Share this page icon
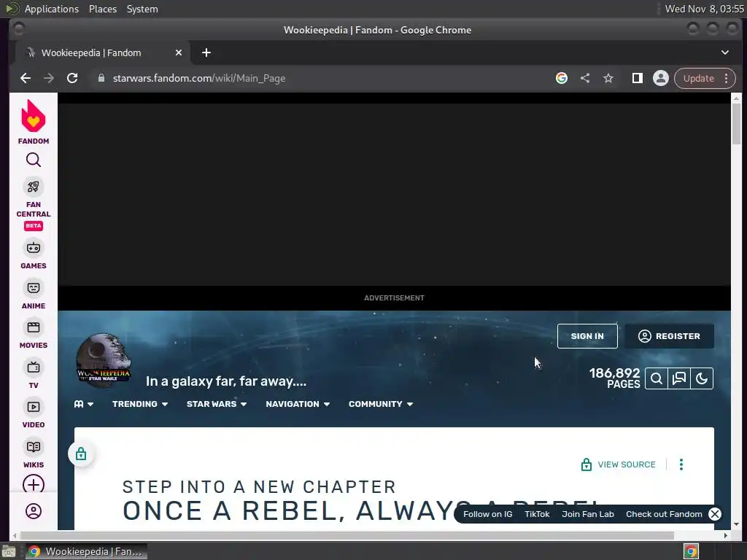 click(585, 78)
